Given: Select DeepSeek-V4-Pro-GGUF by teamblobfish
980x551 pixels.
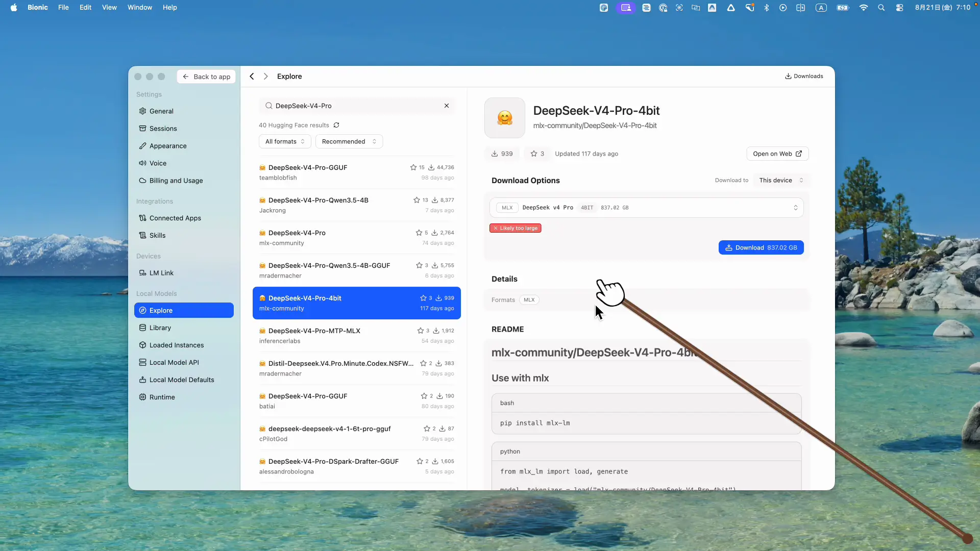Looking at the screenshot, I should pyautogui.click(x=356, y=172).
